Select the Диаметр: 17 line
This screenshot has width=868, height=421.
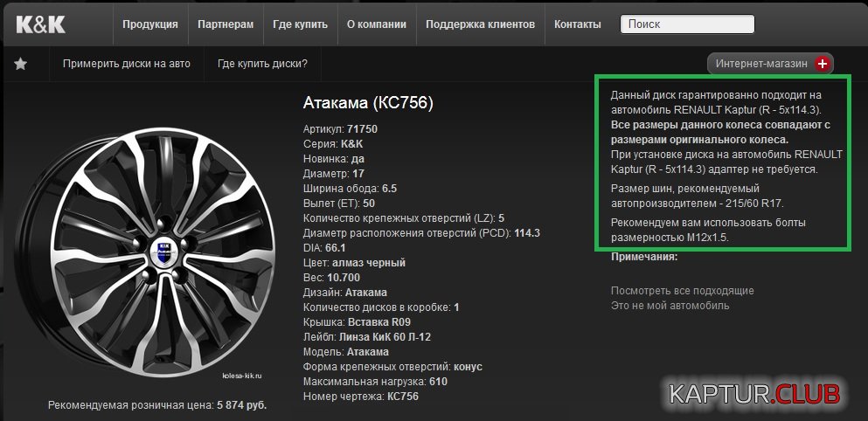pos(334,174)
